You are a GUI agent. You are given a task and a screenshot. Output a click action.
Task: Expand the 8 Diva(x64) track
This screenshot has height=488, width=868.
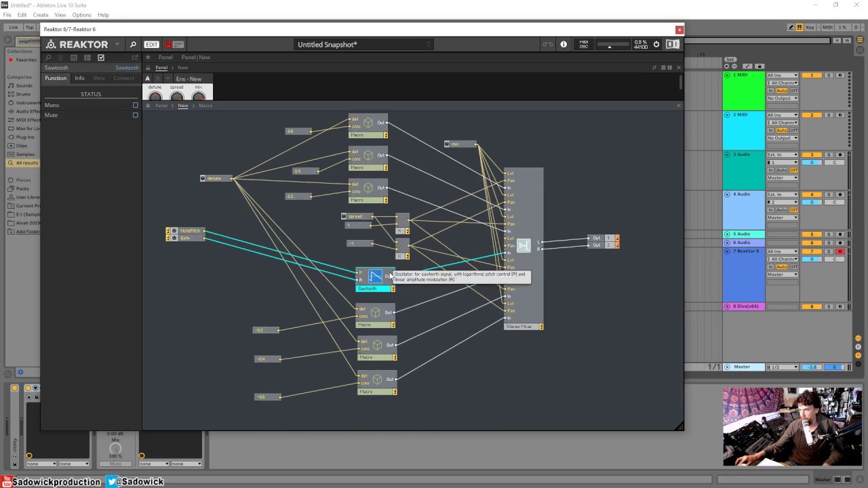[728, 306]
